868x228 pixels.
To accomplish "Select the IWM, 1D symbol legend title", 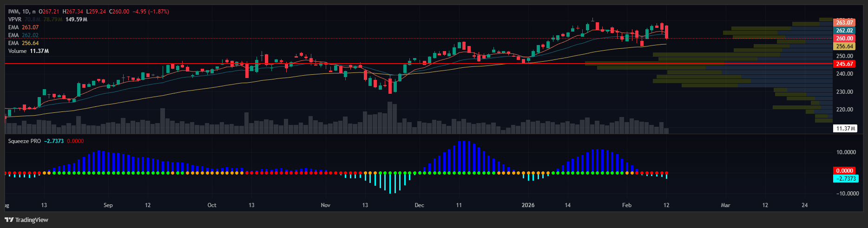I will click(x=21, y=12).
